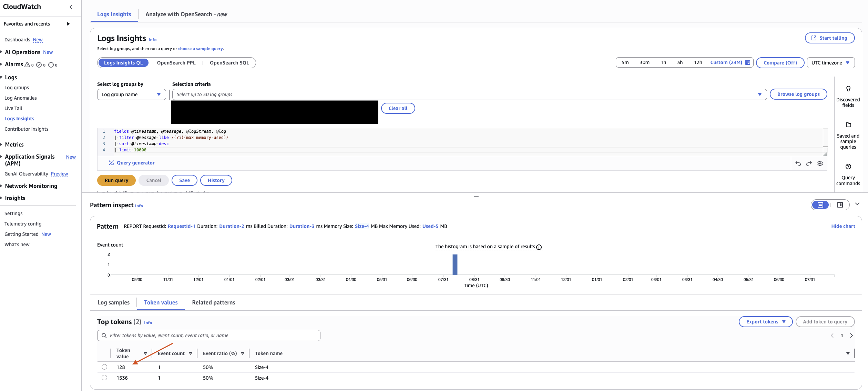Open the query editor settings gear

tap(820, 163)
